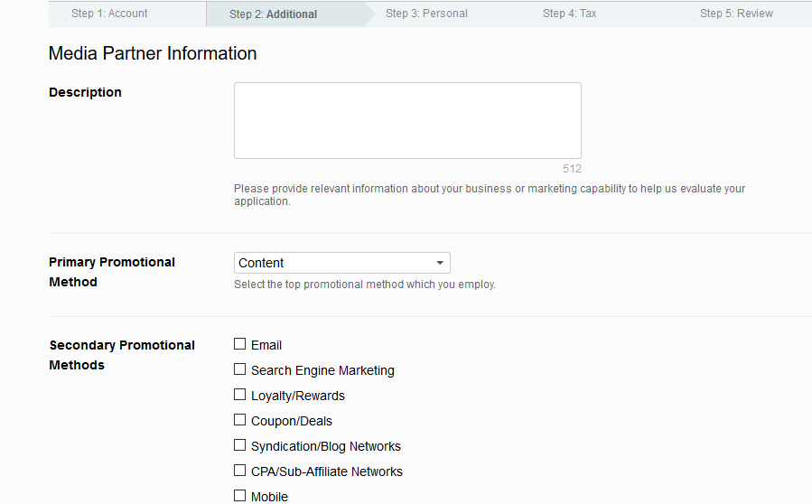The height and width of the screenshot is (504, 812).
Task: Open the Primary Promotional Method dropdown
Action: click(341, 263)
